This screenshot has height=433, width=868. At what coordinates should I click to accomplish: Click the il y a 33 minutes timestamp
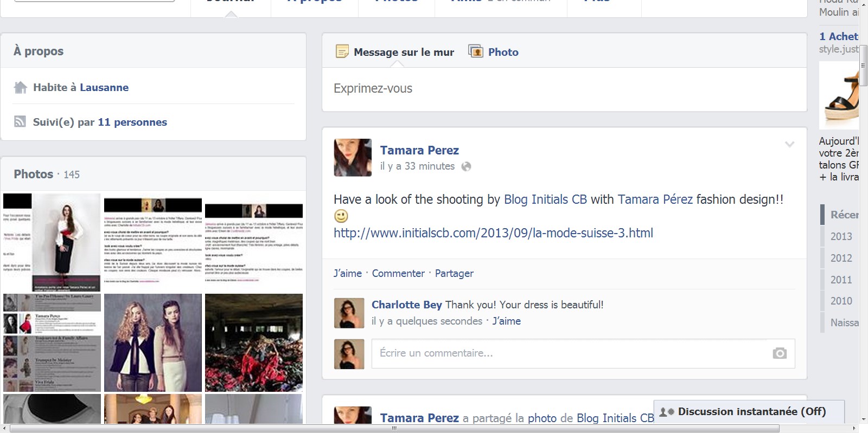point(417,166)
